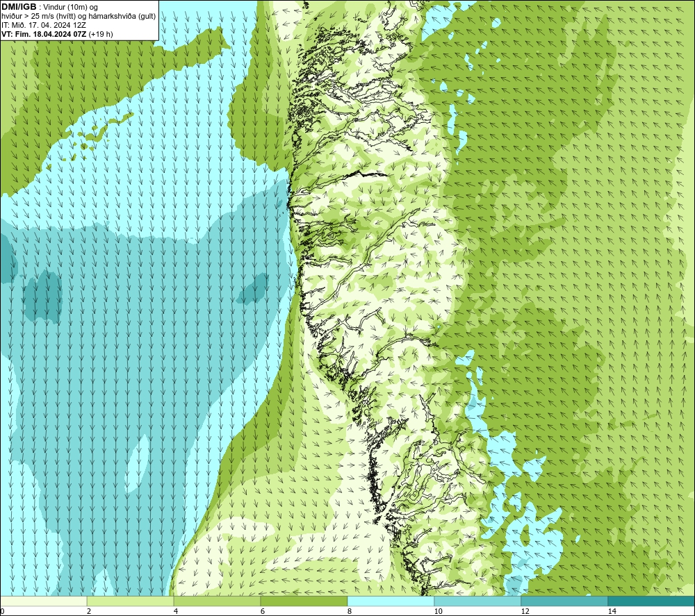Click the 8-10 m/s pale cyan legend swatch
Viewport: 695px width, 616px height.
tap(391, 601)
